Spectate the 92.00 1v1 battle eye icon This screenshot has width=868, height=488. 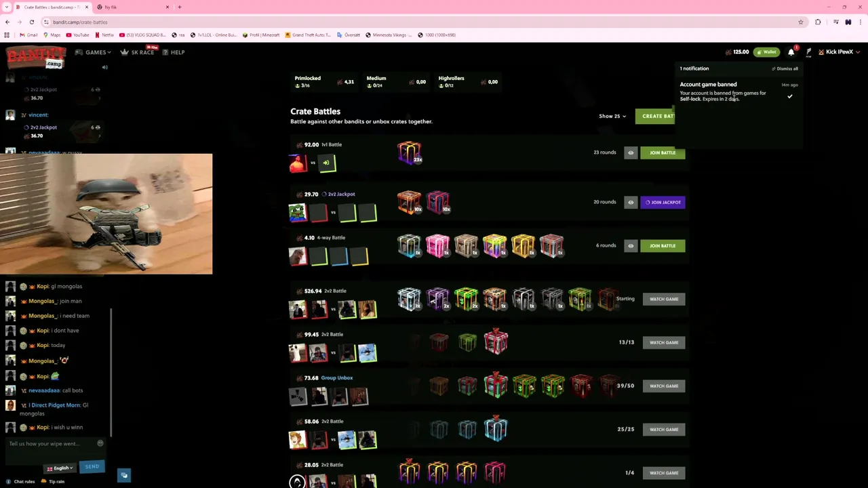[631, 153]
